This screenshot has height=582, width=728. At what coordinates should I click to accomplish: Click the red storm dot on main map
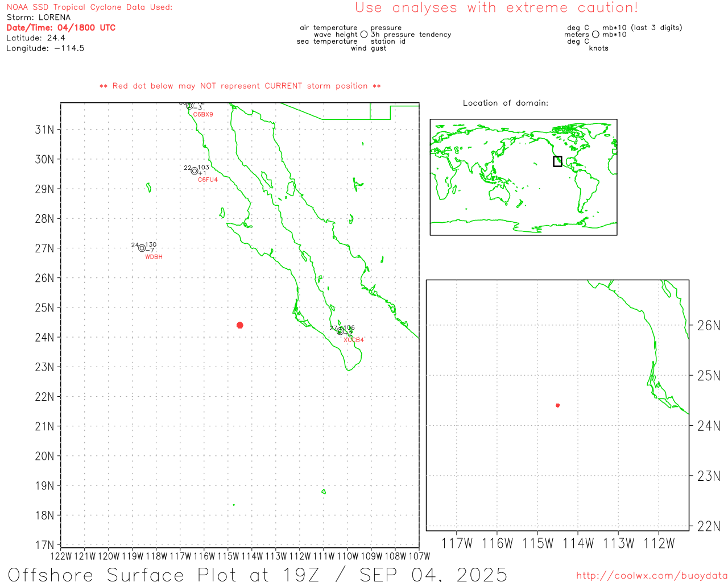pos(240,325)
